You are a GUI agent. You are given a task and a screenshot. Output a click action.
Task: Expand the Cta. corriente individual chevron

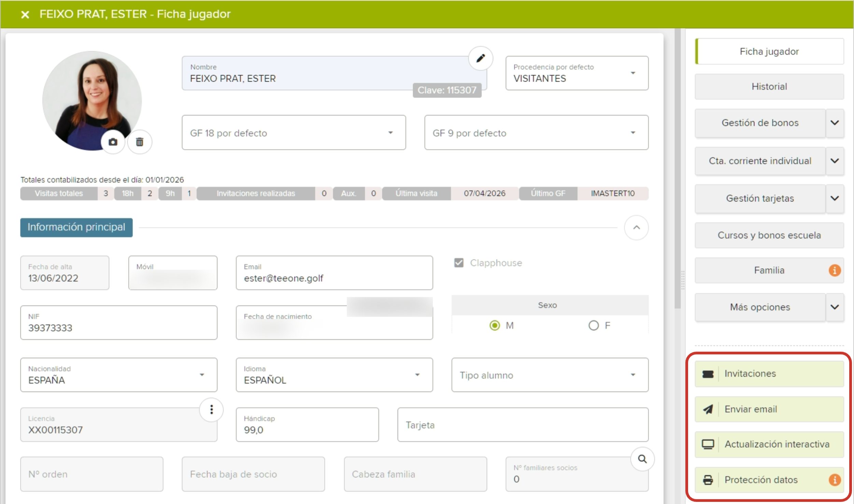point(835,161)
